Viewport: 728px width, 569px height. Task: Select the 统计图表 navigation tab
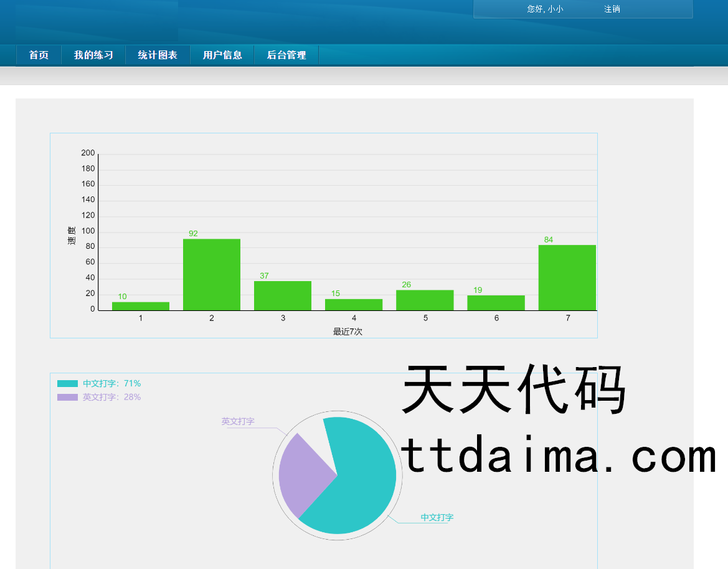158,55
